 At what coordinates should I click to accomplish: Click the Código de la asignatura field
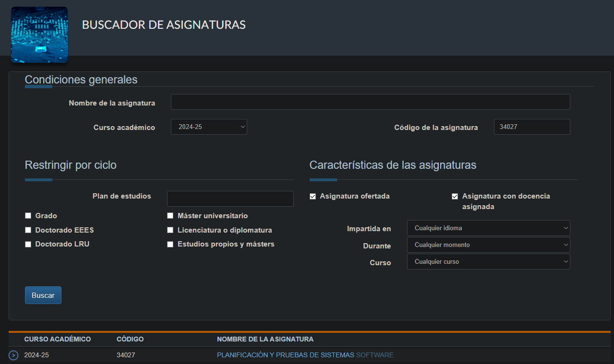[x=531, y=127]
